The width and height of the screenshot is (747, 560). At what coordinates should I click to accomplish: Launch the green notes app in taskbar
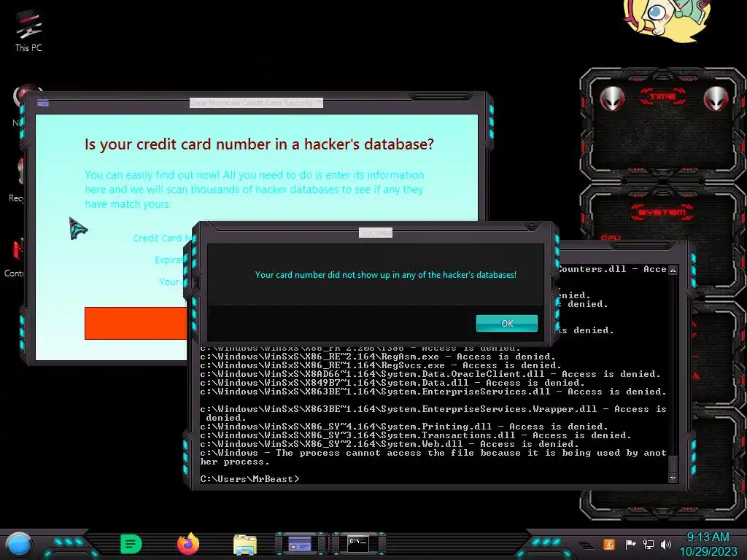[131, 544]
